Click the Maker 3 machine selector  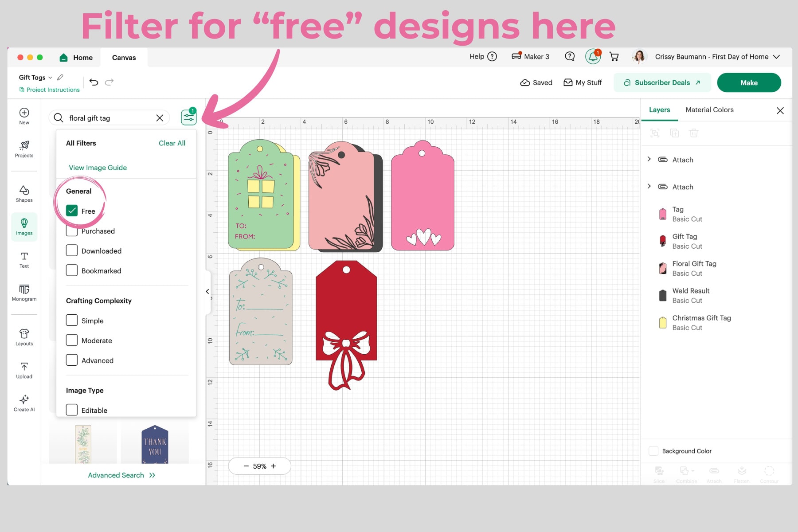[530, 56]
